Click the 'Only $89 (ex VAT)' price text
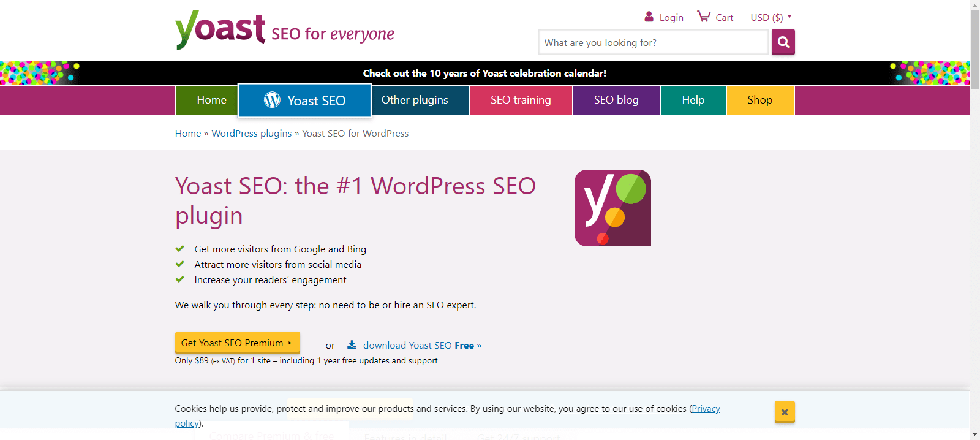The image size is (980, 440). tap(205, 361)
